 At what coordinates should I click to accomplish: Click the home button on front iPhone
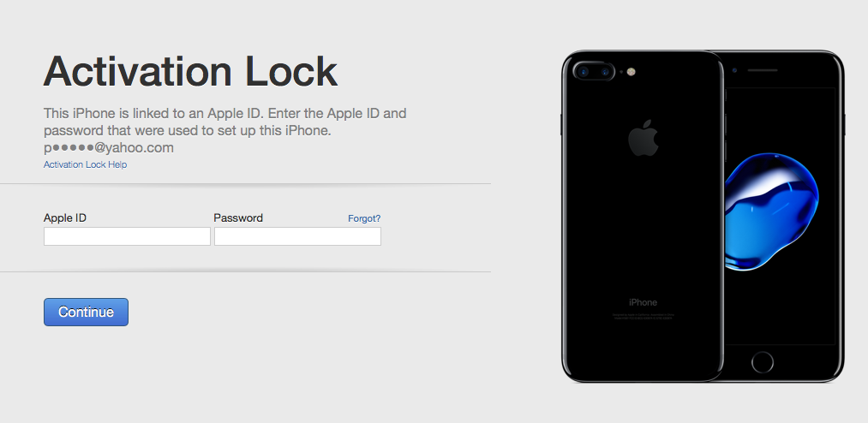[763, 362]
